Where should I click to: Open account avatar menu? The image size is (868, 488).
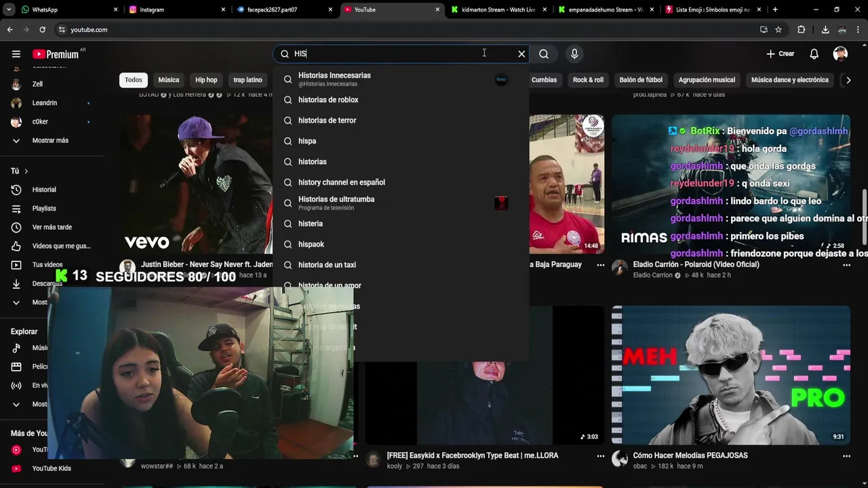point(840,54)
